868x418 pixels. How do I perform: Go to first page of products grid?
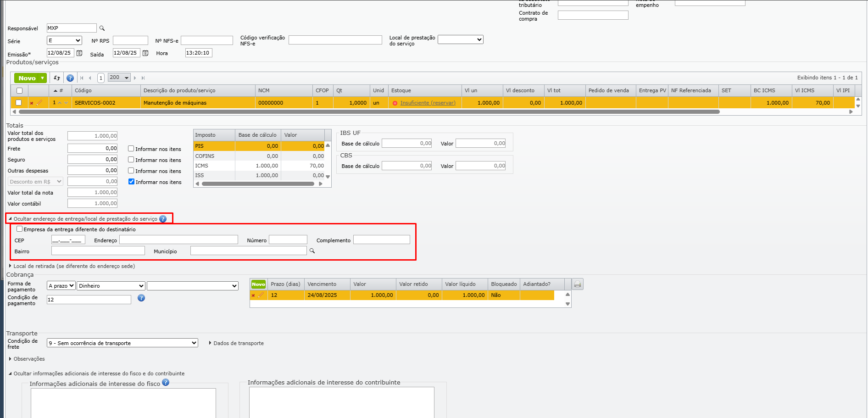pyautogui.click(x=82, y=78)
